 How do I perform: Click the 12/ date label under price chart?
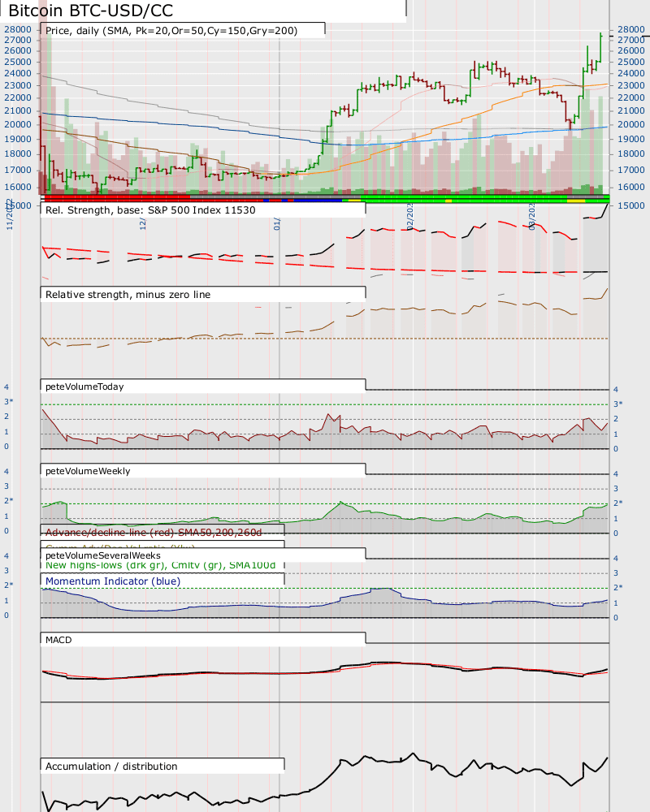(142, 223)
